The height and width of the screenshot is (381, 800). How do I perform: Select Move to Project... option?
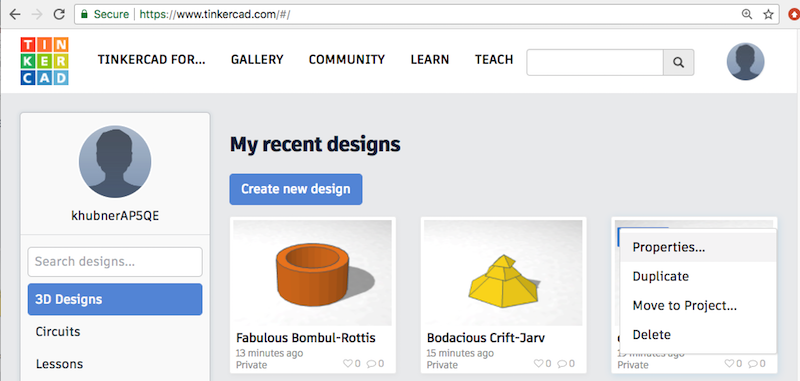point(698,306)
